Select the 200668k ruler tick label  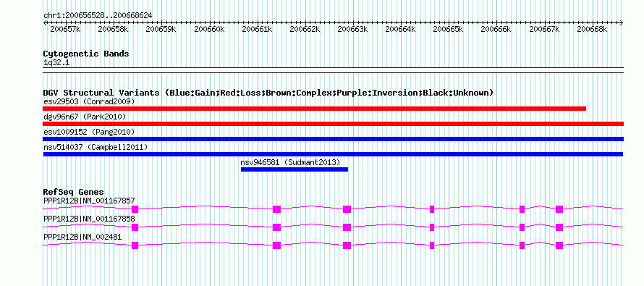[592, 29]
